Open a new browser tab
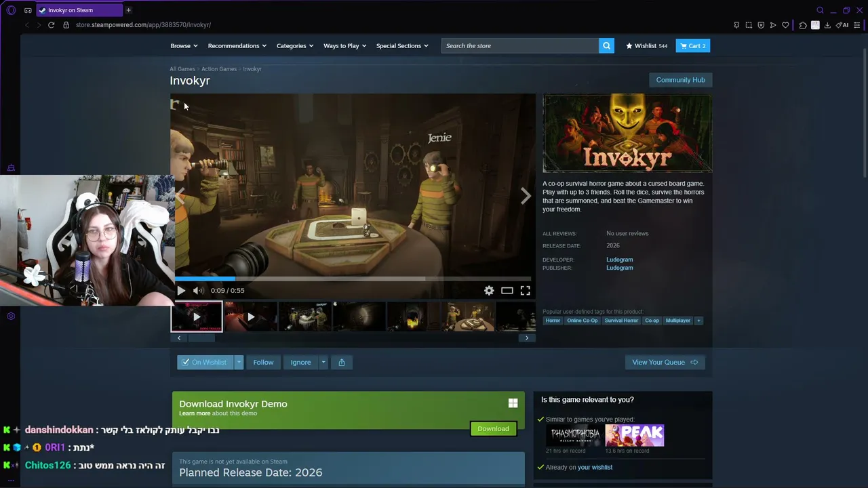This screenshot has height=488, width=868. coord(128,10)
